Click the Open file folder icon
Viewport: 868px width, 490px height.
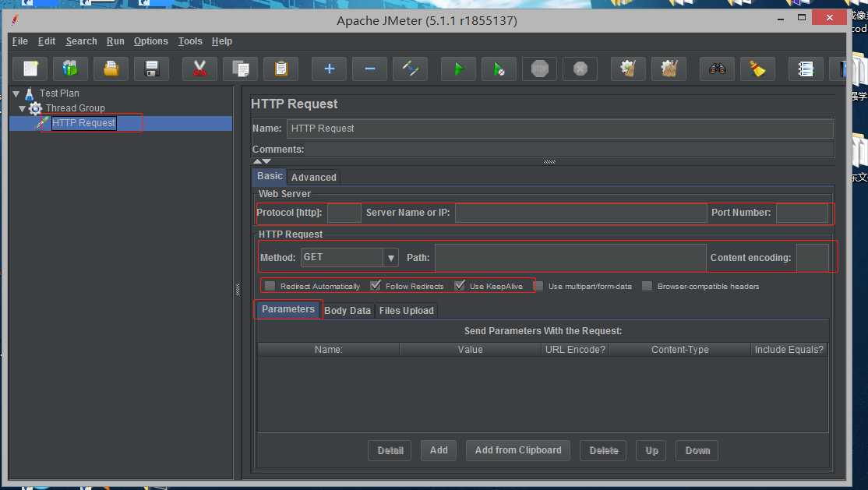[111, 69]
